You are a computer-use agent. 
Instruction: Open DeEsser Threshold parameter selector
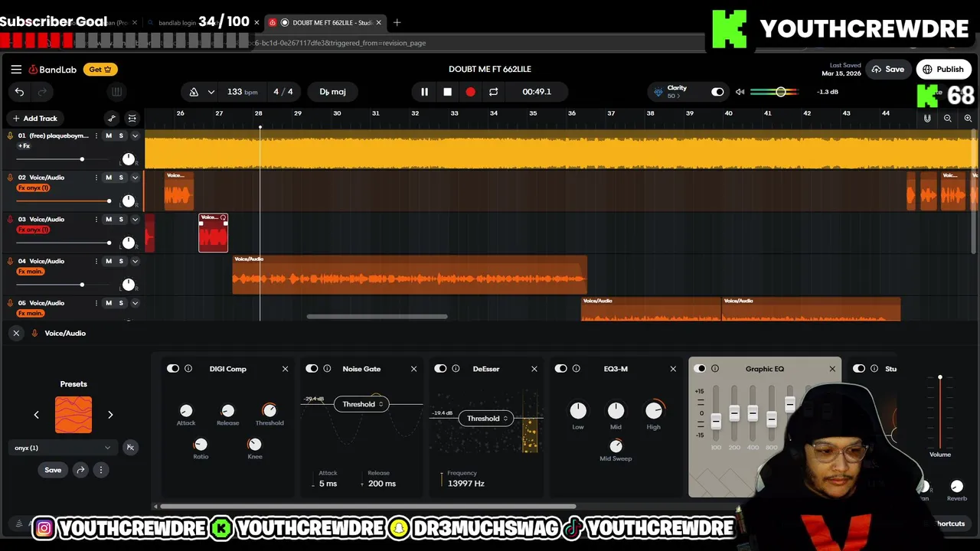click(x=487, y=419)
